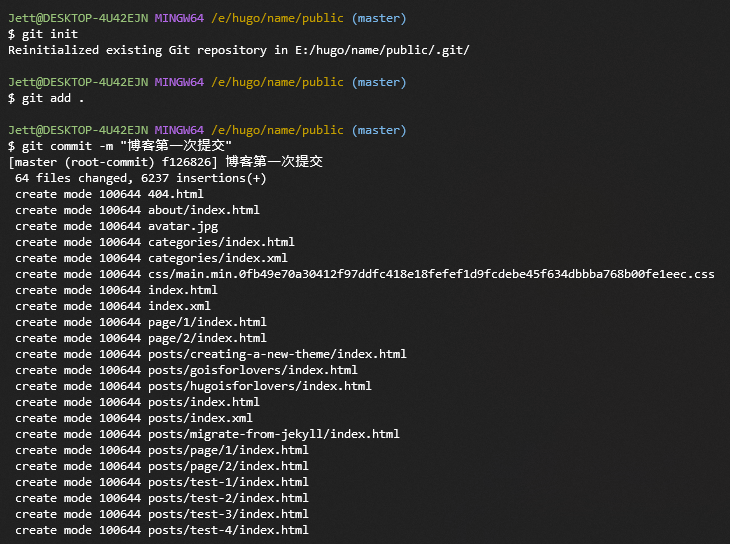Click the categories/index.xml file entry
The image size is (730, 544).
click(217, 258)
